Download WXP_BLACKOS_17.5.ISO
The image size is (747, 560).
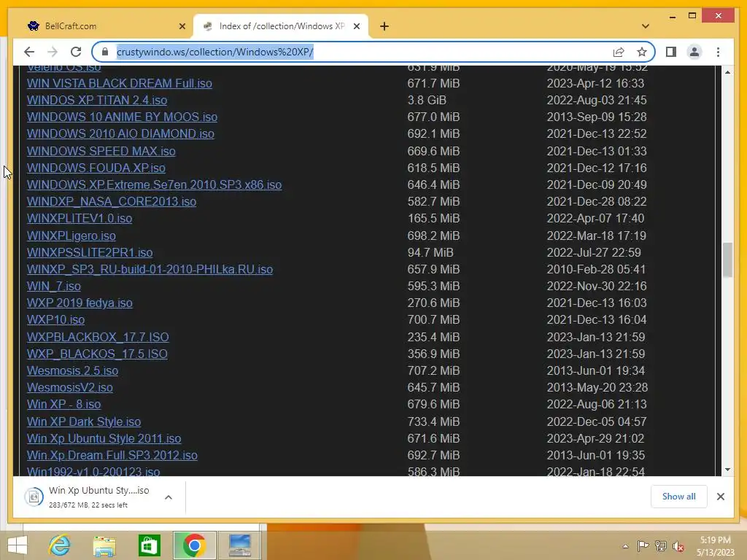coord(97,354)
